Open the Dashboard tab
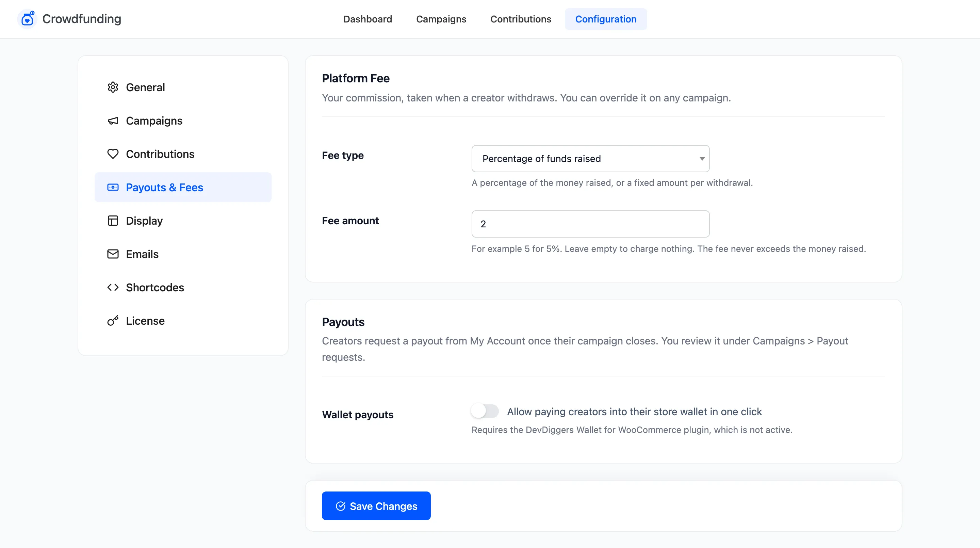980x548 pixels. pyautogui.click(x=367, y=19)
